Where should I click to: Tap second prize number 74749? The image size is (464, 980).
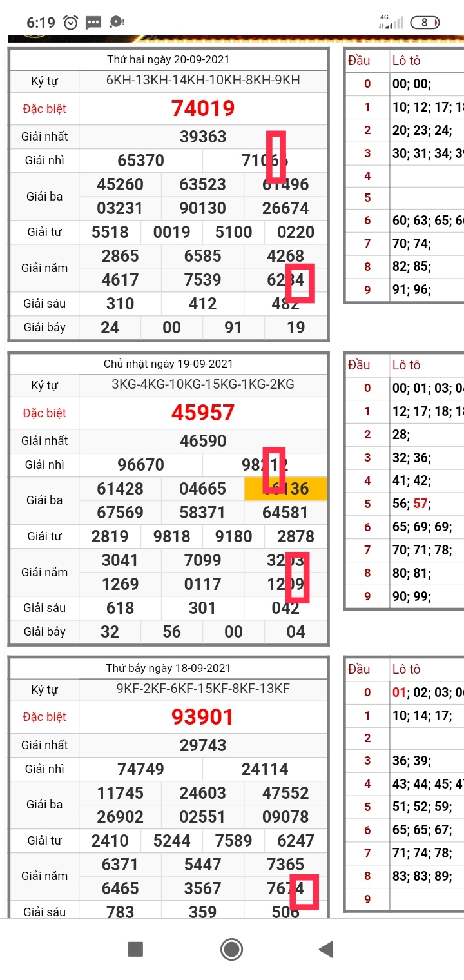[141, 769]
